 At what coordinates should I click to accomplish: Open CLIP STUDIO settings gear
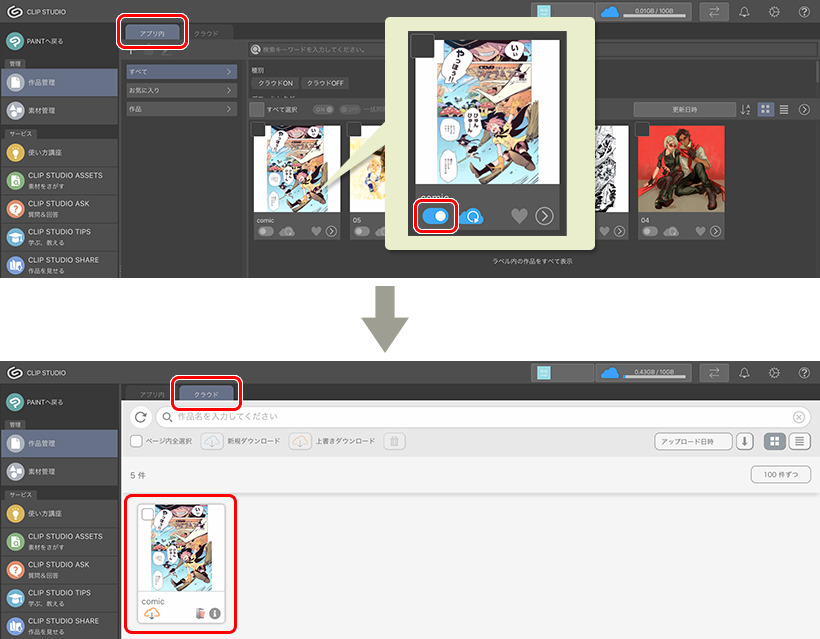click(773, 12)
